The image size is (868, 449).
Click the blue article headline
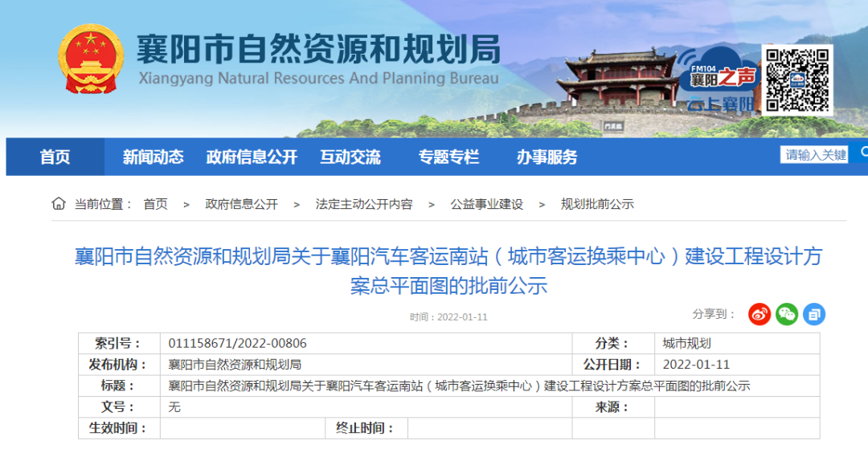click(448, 271)
